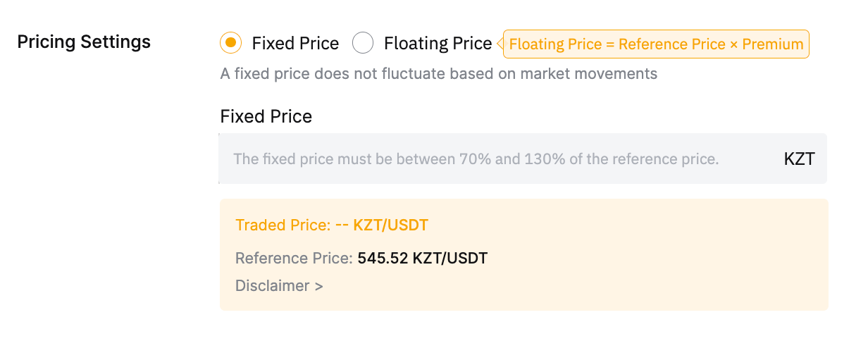
Task: Click the "Reference Price:" label
Action: 294,259
